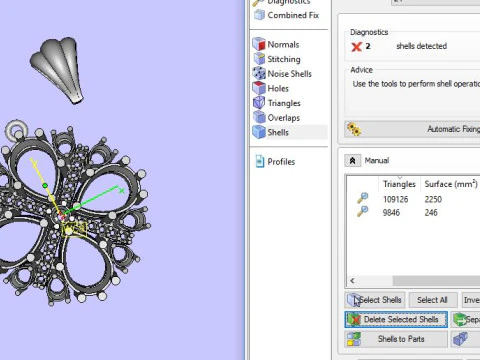Click the Automatic Fixing button
The height and width of the screenshot is (360, 480).
(x=412, y=129)
